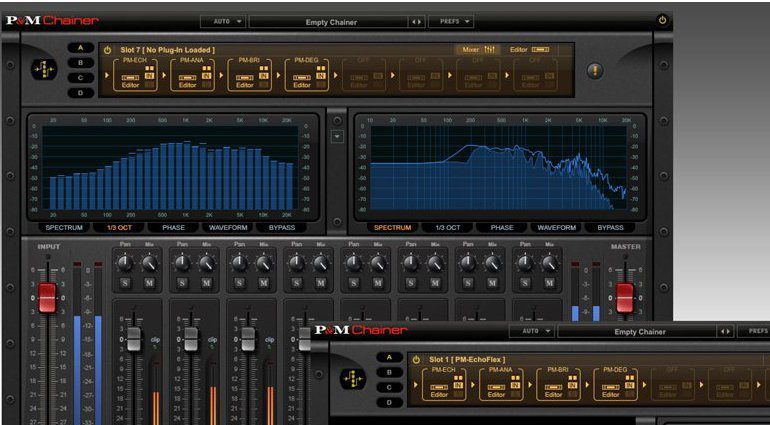Click the power icon in the upper window's title bar
The width and height of the screenshot is (770, 425).
(662, 21)
